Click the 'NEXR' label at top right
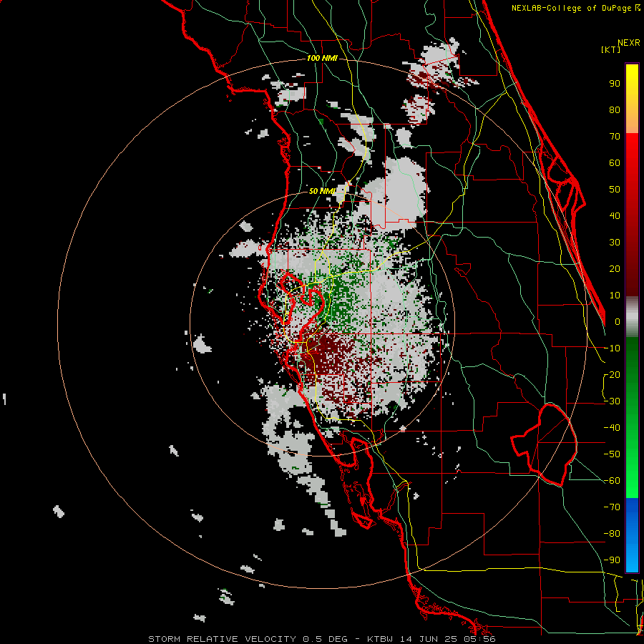Viewport: 644px width, 644px height. (x=629, y=43)
